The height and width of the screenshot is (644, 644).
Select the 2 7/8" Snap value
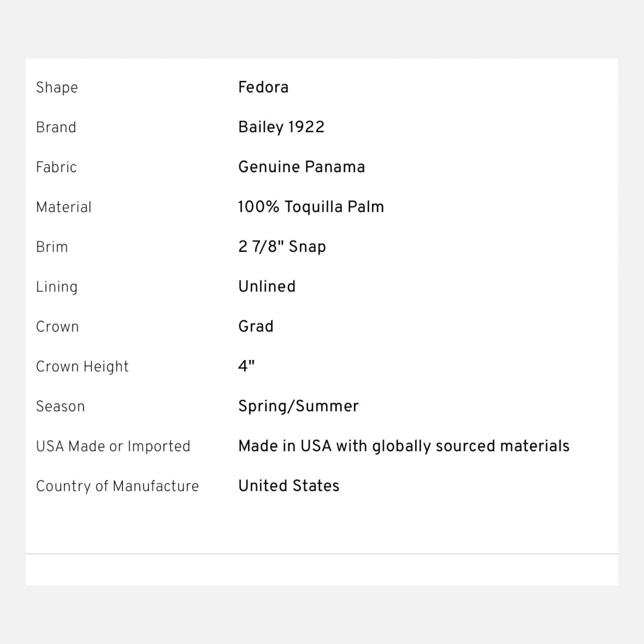click(x=282, y=247)
